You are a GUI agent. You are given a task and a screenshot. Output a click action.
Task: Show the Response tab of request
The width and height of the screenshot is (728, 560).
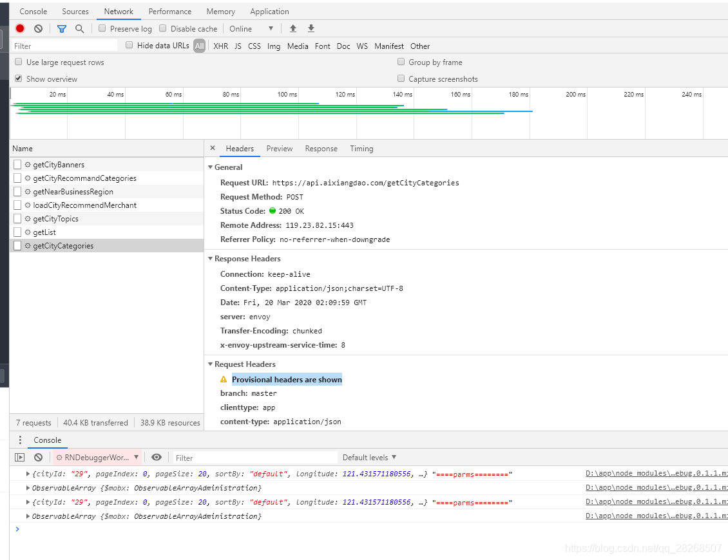tap(321, 149)
